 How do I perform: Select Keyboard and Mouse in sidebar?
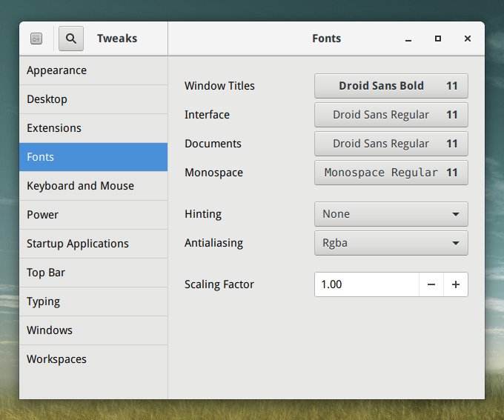[93, 186]
